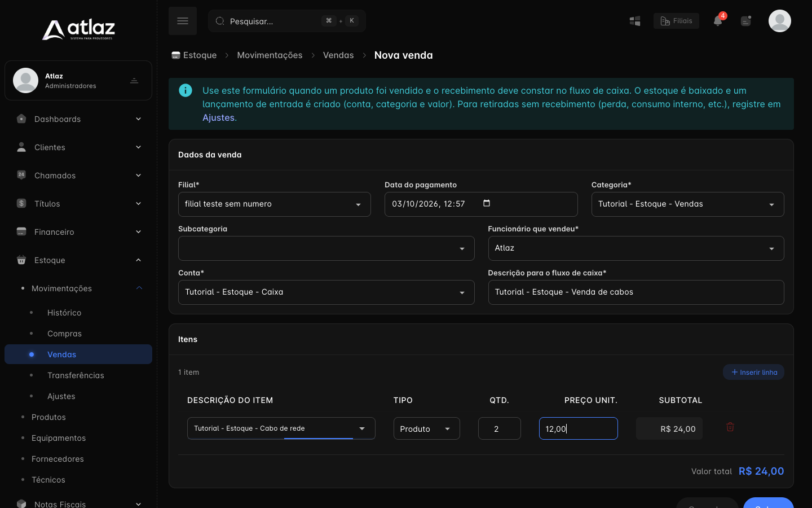Go to Transferências in sidebar
Viewport: 812px width, 508px height.
point(76,375)
